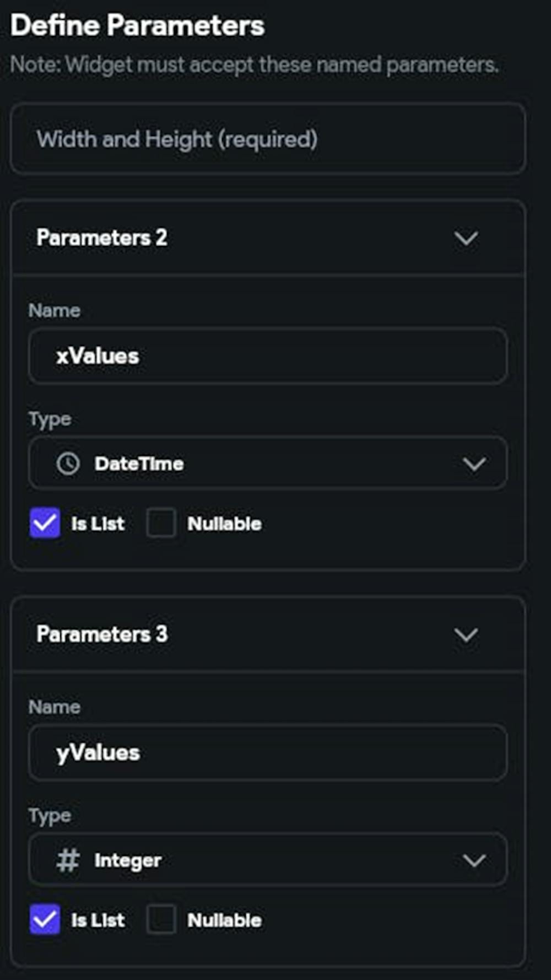
Task: Select the xValues name field
Action: pyautogui.click(x=268, y=356)
